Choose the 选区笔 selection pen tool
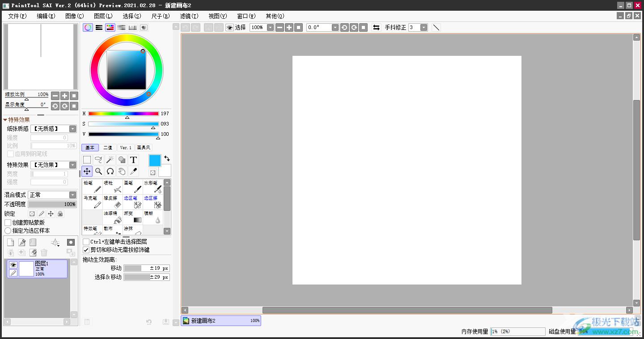The image size is (644, 339). (133, 202)
